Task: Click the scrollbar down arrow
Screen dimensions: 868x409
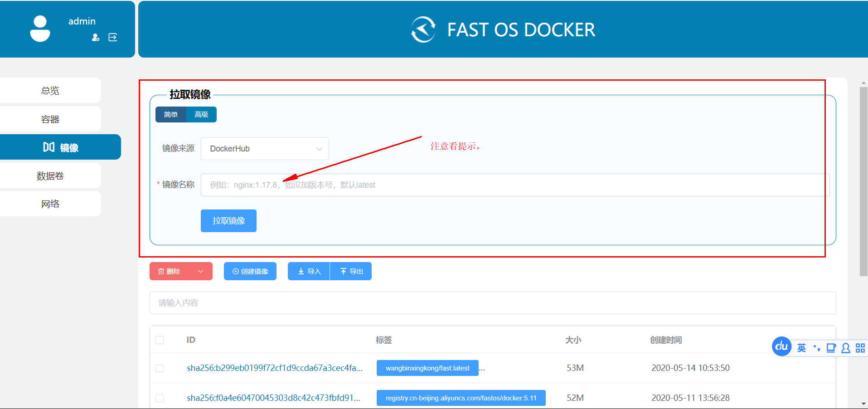Action: (863, 404)
